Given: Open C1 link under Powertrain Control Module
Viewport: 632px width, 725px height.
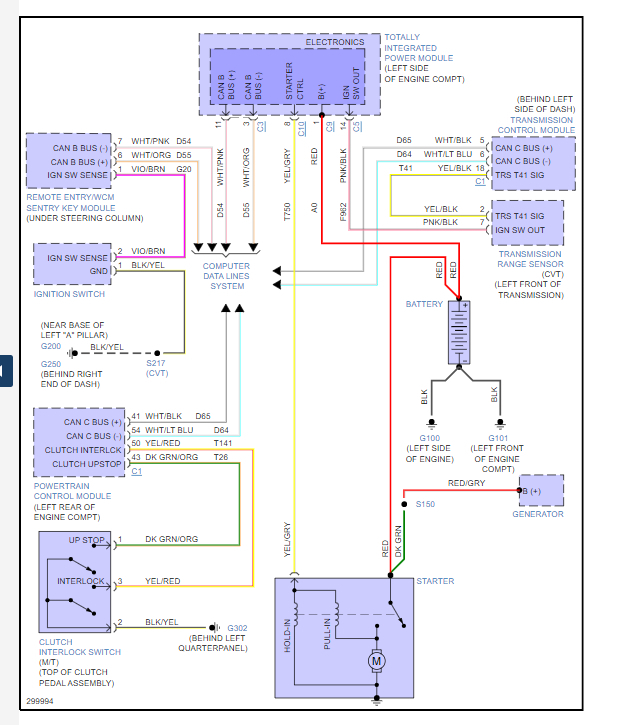Looking at the screenshot, I should (x=136, y=471).
